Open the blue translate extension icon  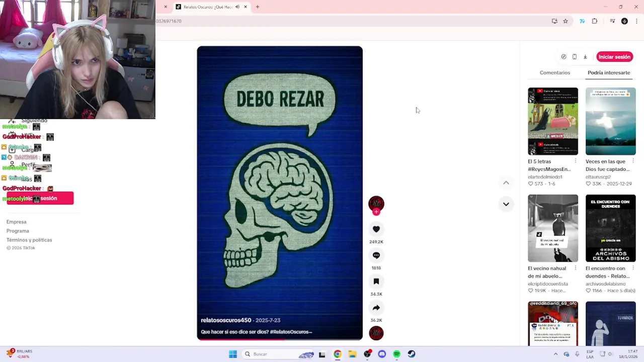tap(582, 21)
